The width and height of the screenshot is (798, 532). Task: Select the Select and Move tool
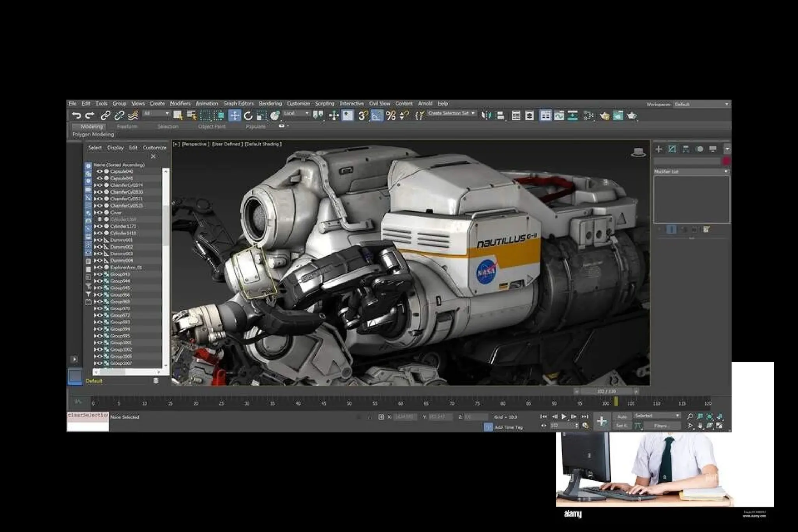pyautogui.click(x=235, y=115)
